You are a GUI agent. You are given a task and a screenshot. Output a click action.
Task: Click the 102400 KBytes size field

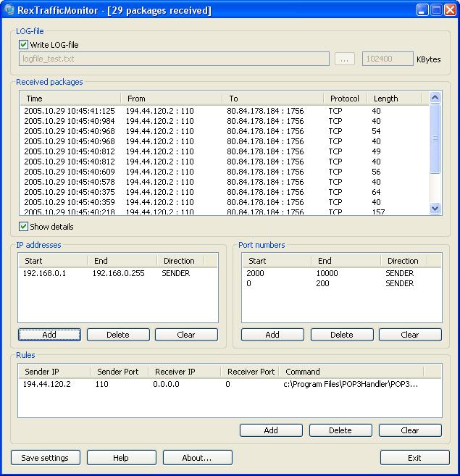(388, 59)
